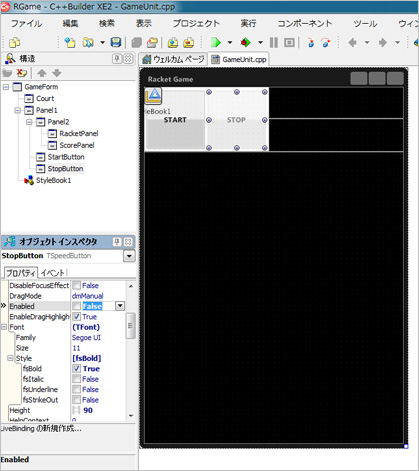The width and height of the screenshot is (419, 471).
Task: Switch to the イベント tab
Action: pos(52,273)
